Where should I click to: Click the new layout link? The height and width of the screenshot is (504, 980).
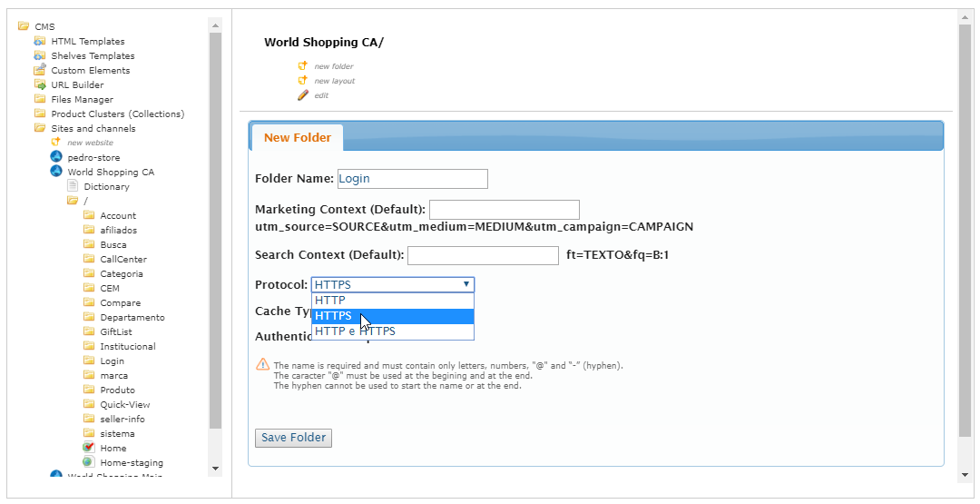coord(334,81)
